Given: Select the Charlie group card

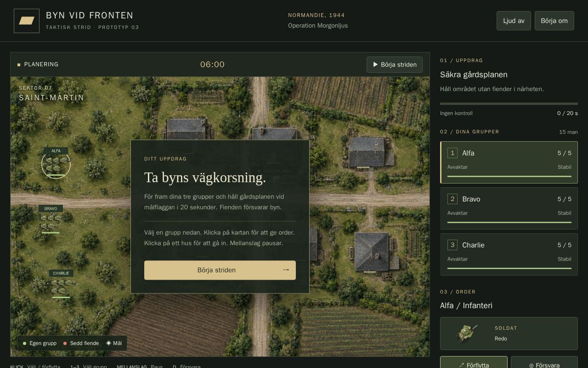Looking at the screenshot, I should pyautogui.click(x=509, y=254).
